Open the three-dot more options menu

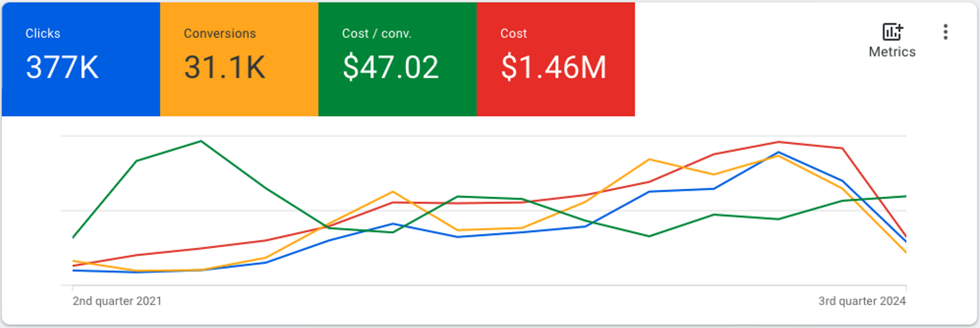[945, 32]
